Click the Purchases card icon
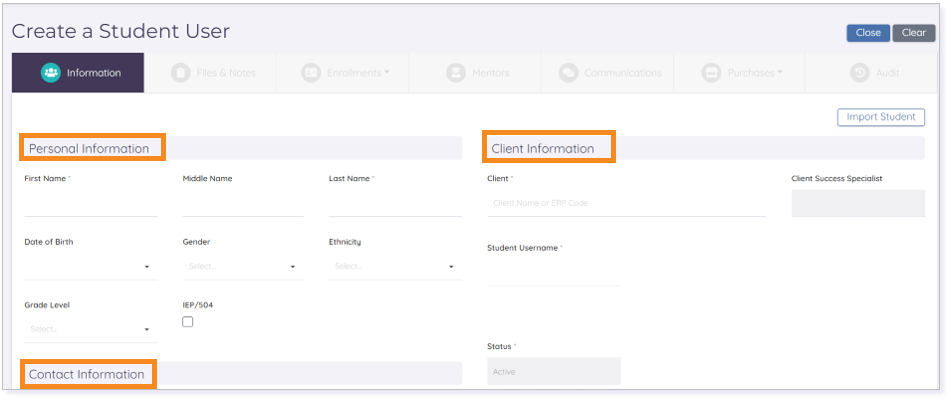Image resolution: width=951 pixels, height=403 pixels. (711, 73)
